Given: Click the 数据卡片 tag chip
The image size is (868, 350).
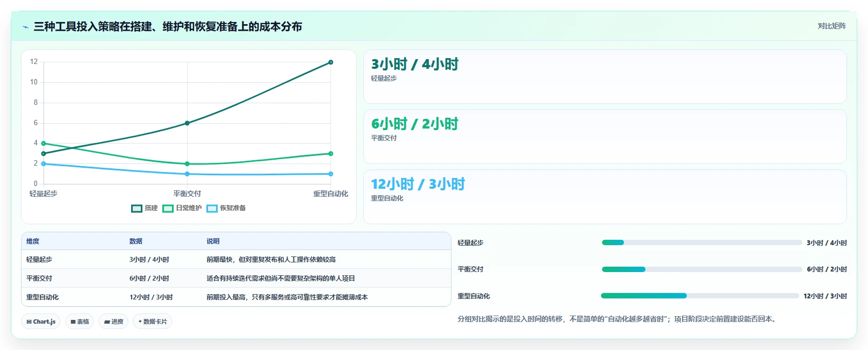Looking at the screenshot, I should (153, 322).
